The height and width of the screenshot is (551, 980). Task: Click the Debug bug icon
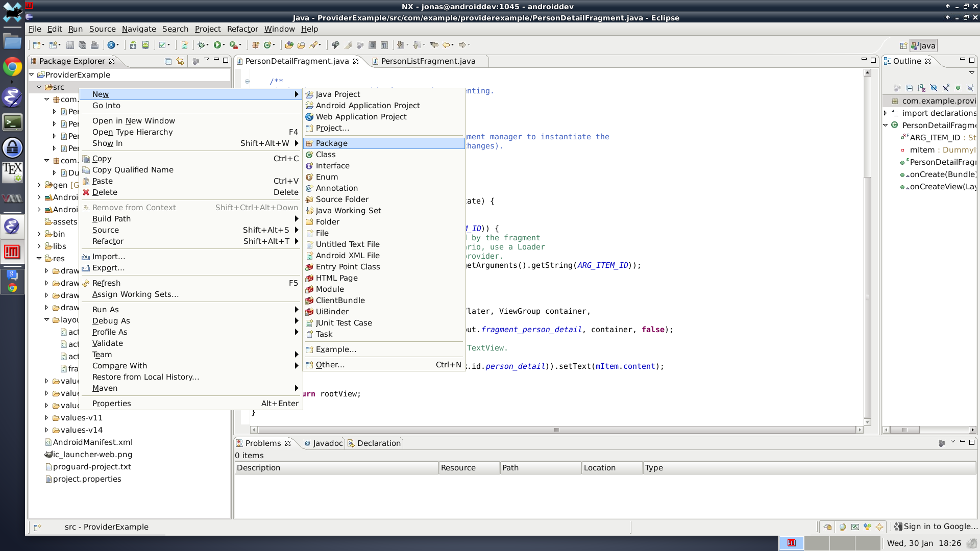(x=202, y=45)
